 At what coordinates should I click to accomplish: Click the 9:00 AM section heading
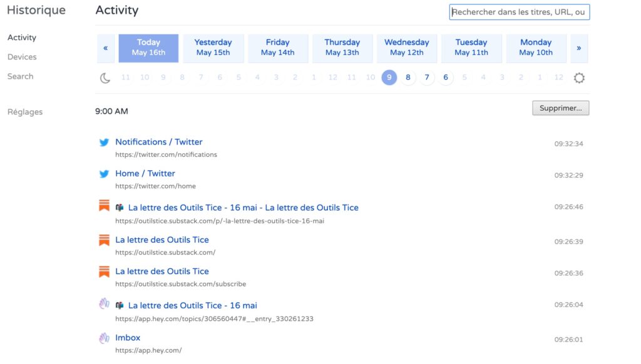tap(111, 111)
